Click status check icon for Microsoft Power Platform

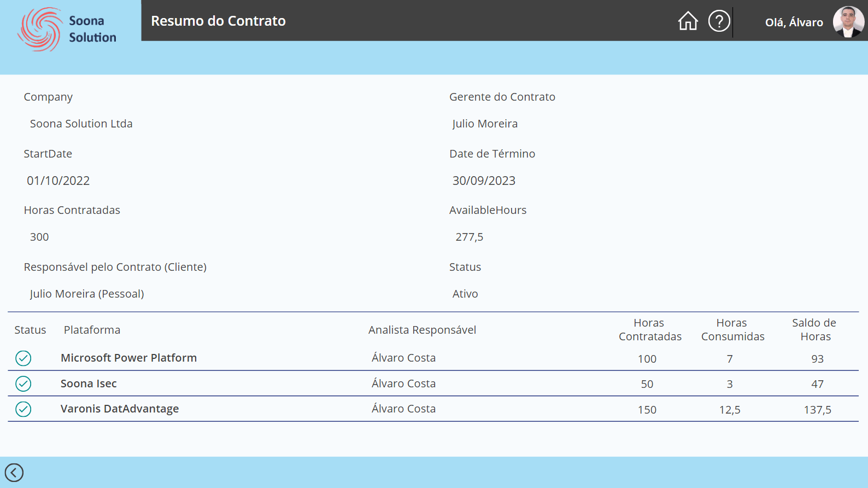pos(24,358)
